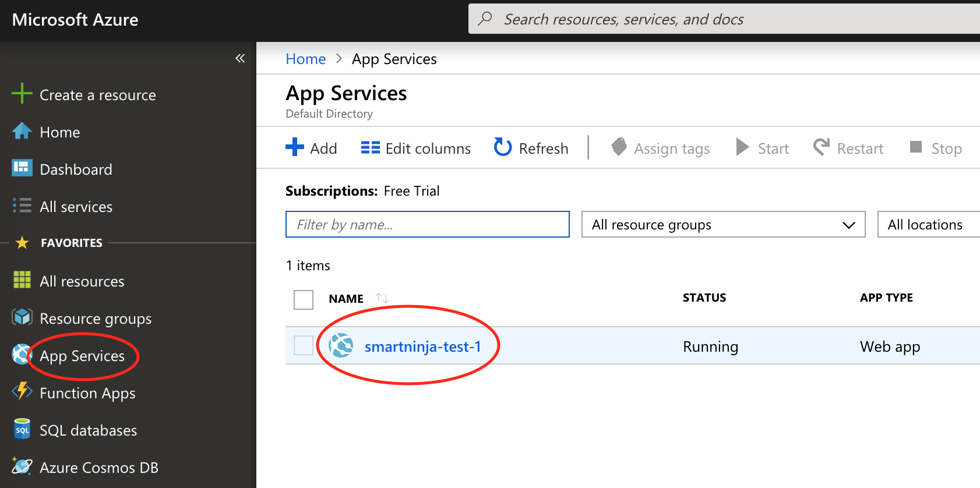
Task: Click the blue plus Add icon
Action: 295,147
